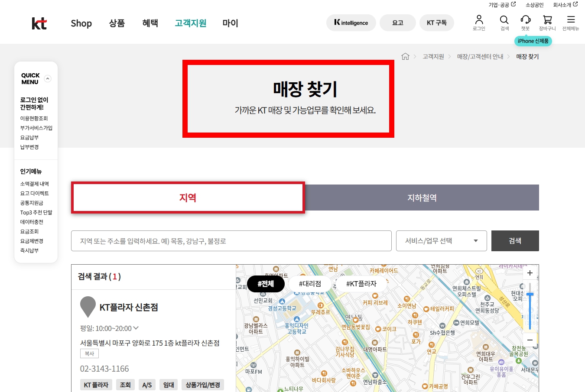The height and width of the screenshot is (392, 585).
Task: Open 부가서비스가입 quick link
Action: 36,128
